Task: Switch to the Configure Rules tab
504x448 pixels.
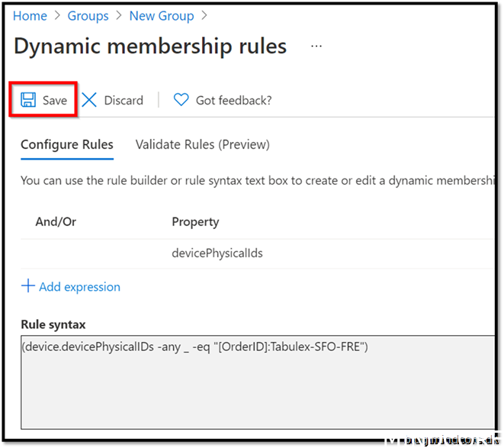Action: (67, 144)
